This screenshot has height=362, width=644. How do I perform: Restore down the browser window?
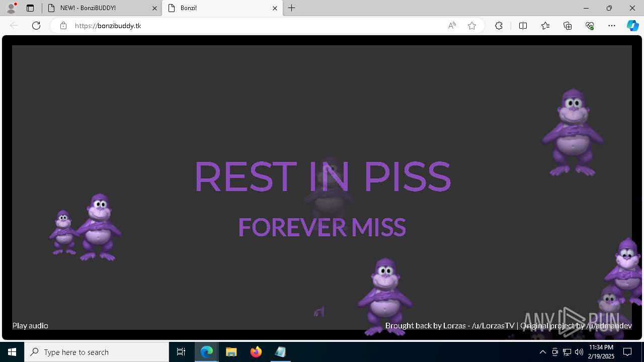pos(609,8)
